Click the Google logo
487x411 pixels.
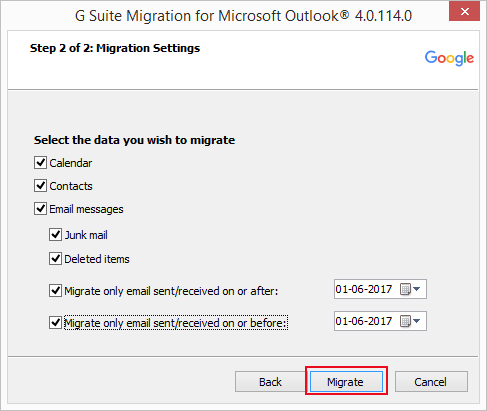(x=449, y=58)
